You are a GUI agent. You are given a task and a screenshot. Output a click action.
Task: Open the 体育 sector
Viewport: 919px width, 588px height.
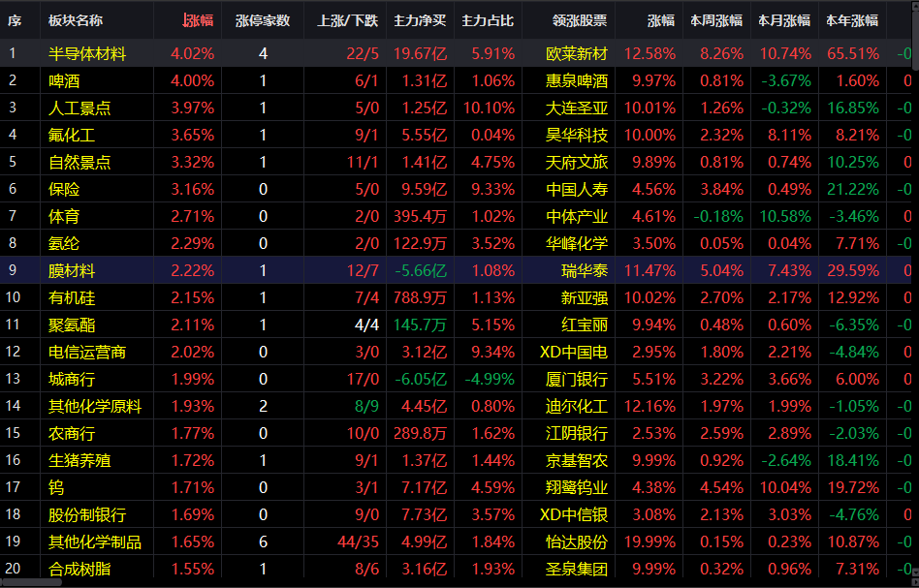coord(64,217)
